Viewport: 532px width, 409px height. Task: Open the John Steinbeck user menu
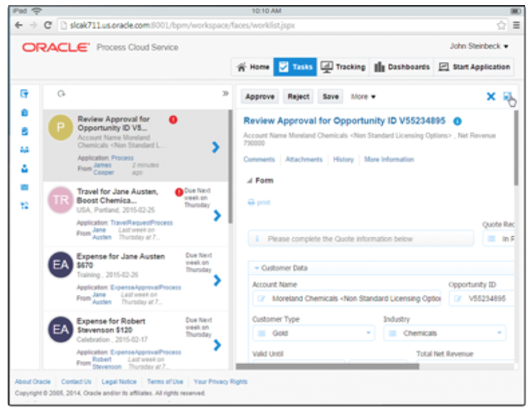tap(479, 47)
